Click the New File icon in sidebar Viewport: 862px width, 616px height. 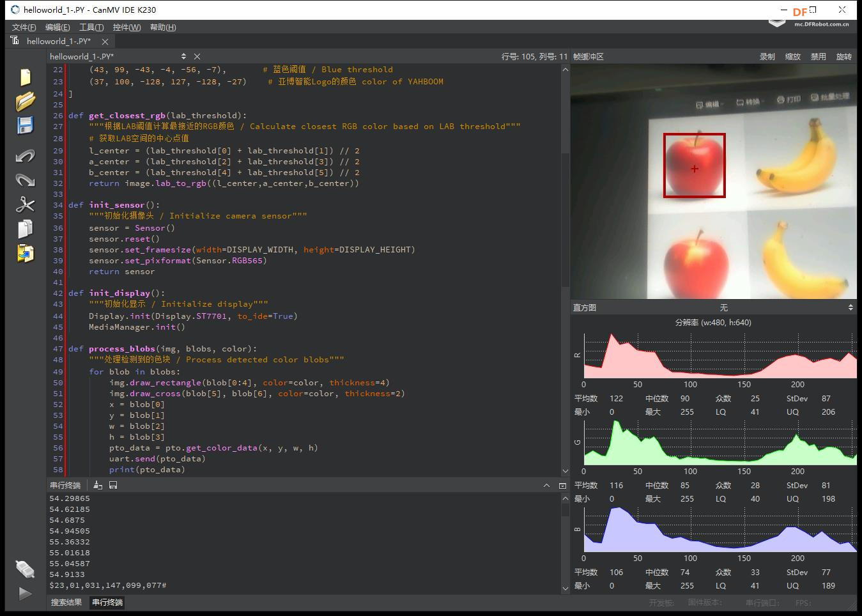tap(25, 77)
